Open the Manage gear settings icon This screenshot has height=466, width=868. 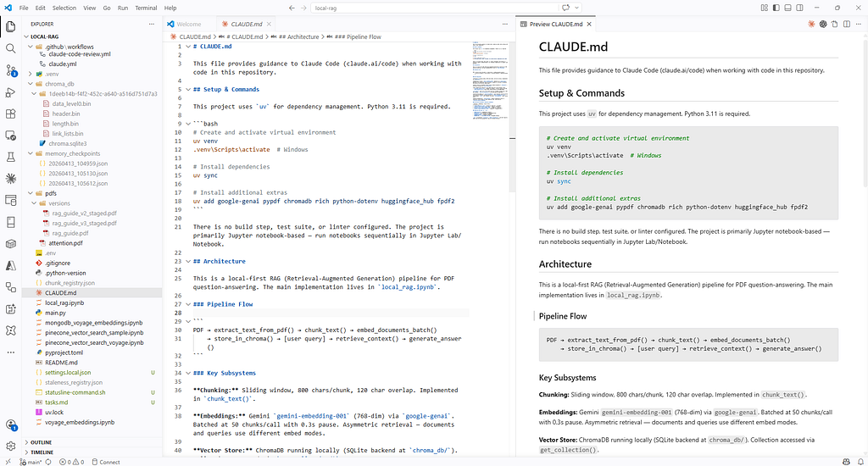click(x=10, y=446)
